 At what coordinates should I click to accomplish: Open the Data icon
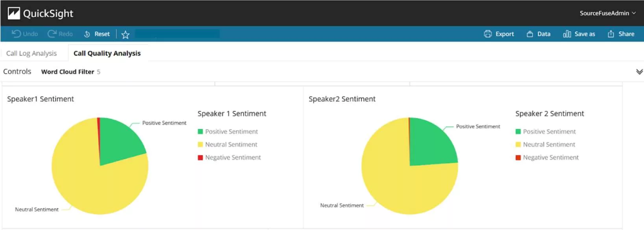coord(530,34)
